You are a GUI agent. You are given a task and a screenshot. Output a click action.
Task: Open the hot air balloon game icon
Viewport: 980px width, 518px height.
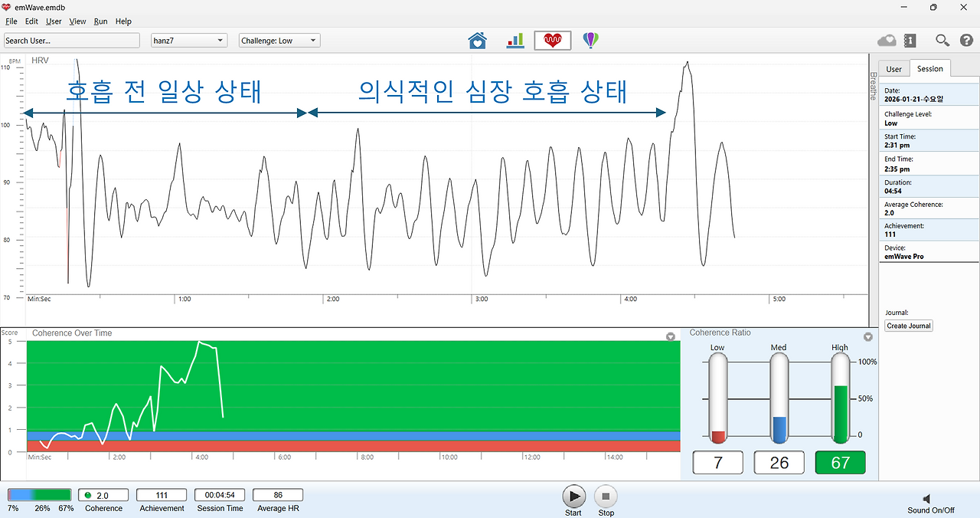pos(590,41)
